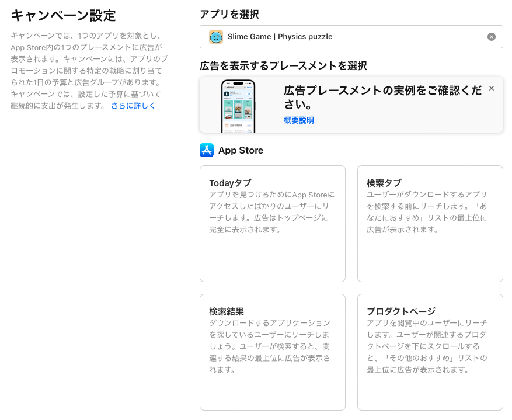
Task: Click the App Store section label
Action: point(241,150)
